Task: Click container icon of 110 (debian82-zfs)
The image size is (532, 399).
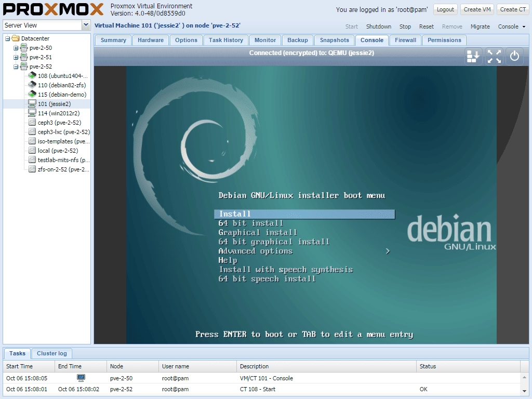Action: point(32,85)
